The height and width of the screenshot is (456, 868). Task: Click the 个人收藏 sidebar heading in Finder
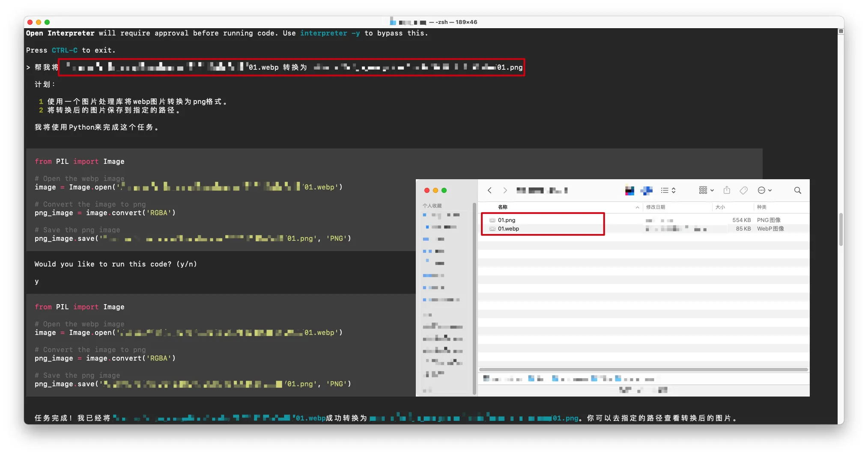432,206
